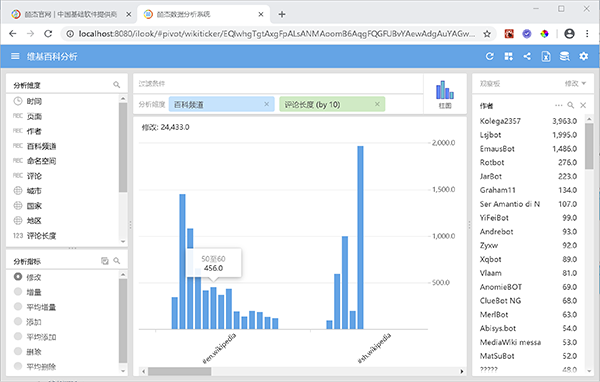Image resolution: width=600 pixels, height=382 pixels.
Task: Open the hamburger menu beside 维基百科分析
Action: pyautogui.click(x=15, y=56)
